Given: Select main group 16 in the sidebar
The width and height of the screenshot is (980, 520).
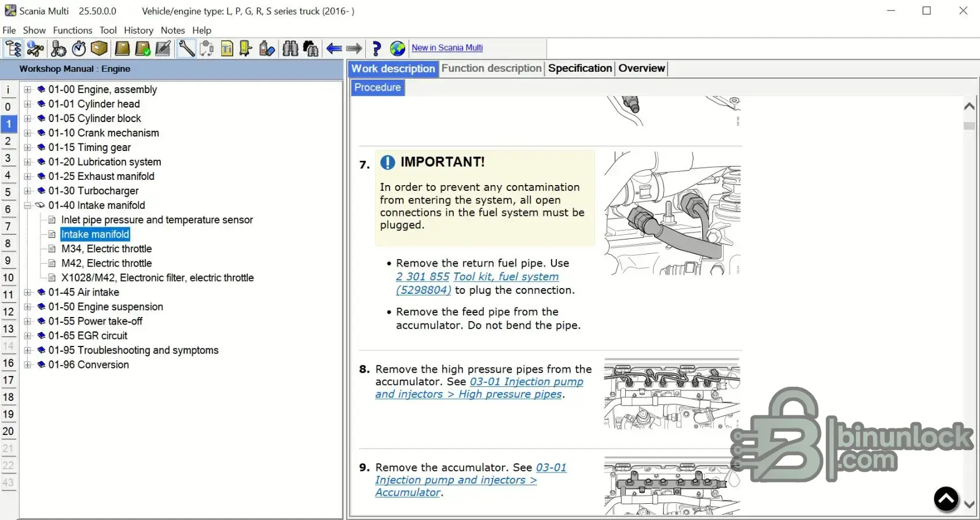Looking at the screenshot, I should [8, 363].
